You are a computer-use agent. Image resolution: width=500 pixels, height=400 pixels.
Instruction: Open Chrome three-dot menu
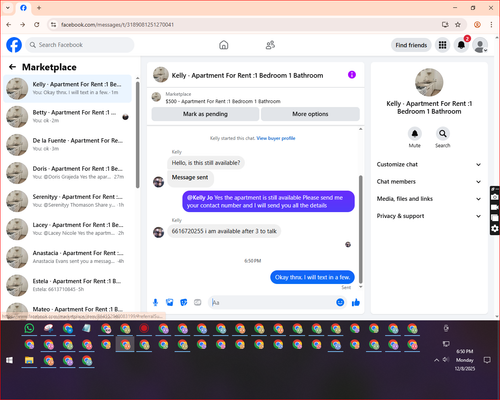pyautogui.click(x=491, y=25)
